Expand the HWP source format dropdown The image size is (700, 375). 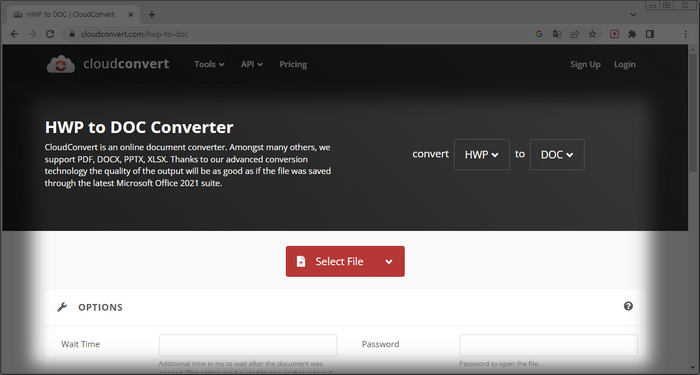point(482,154)
